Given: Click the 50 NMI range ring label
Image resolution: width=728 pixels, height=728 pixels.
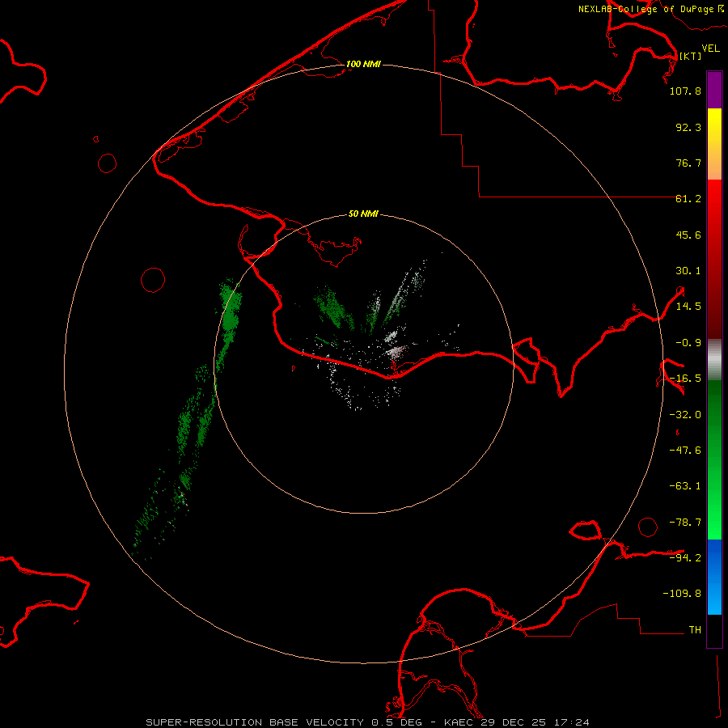Looking at the screenshot, I should click(363, 214).
